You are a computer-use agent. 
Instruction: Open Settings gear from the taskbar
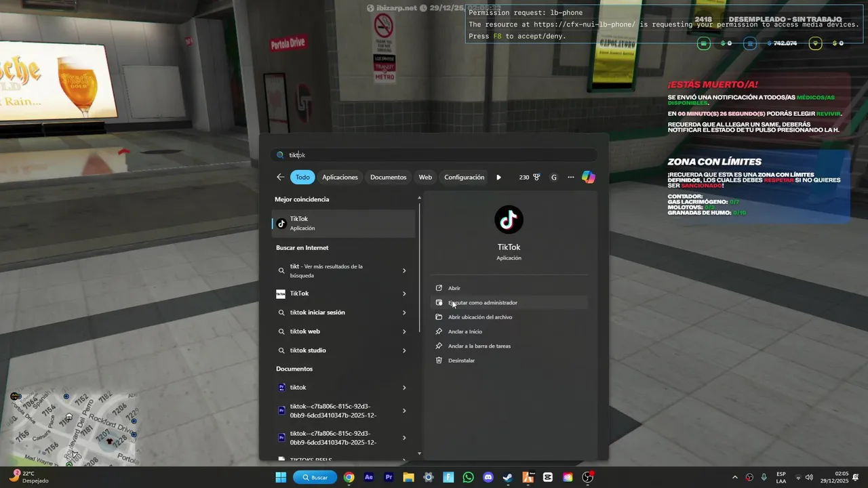point(429,477)
